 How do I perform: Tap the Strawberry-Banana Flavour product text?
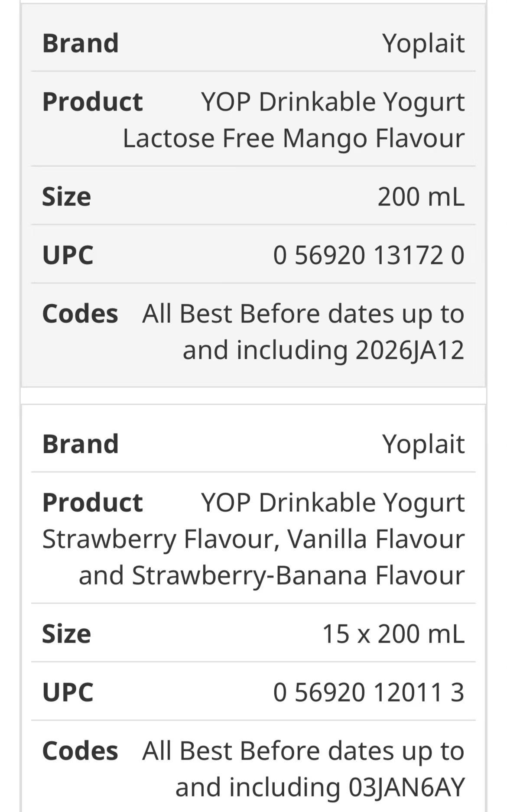tap(298, 575)
